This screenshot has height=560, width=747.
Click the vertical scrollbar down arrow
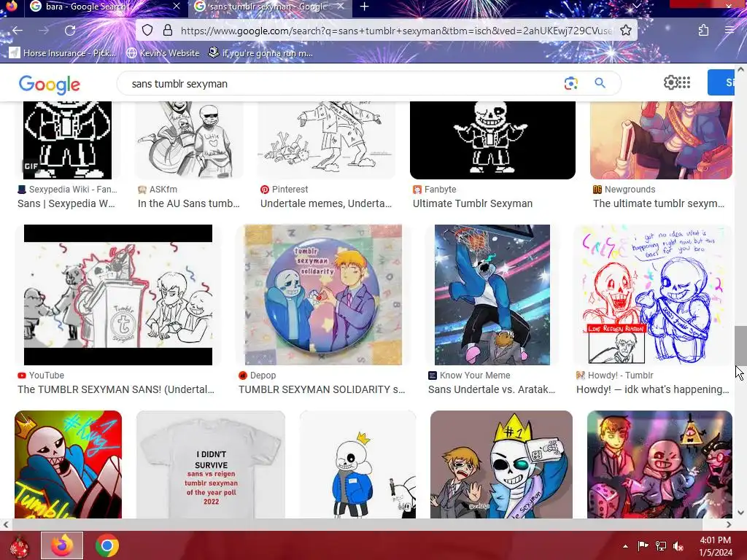[741, 513]
